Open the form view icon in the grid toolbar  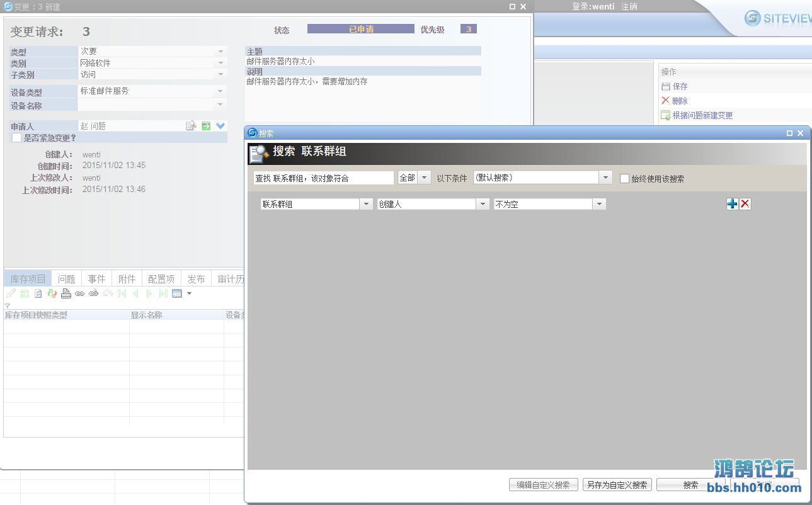point(177,293)
